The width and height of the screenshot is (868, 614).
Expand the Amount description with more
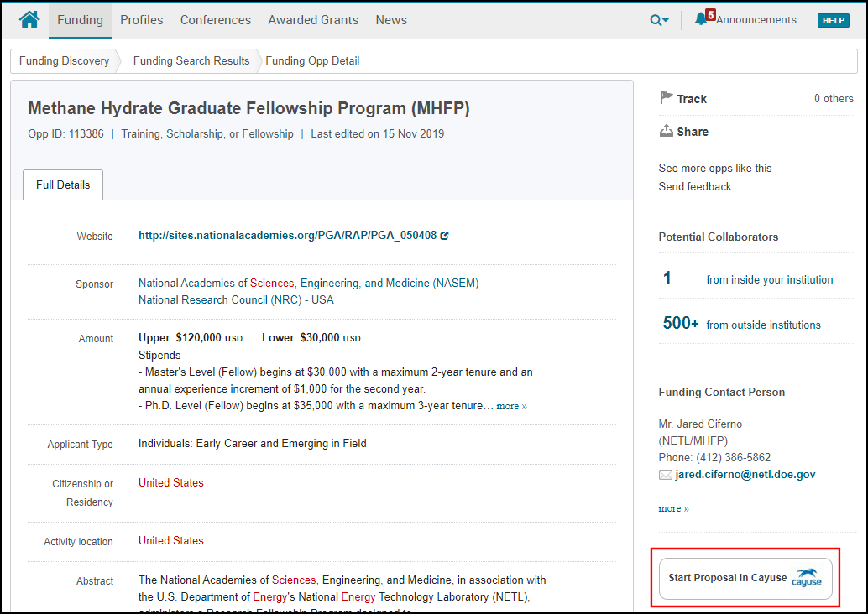pos(511,406)
